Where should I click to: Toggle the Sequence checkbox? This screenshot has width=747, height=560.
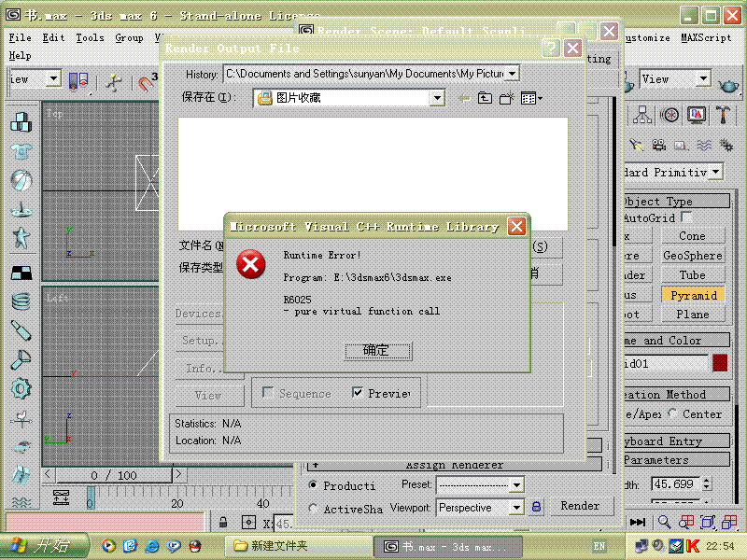coord(267,393)
